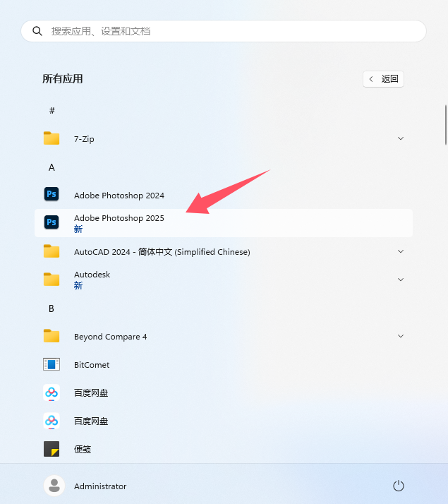Click the 便笺 label text
Screen dimensions: 448x504
click(x=83, y=450)
